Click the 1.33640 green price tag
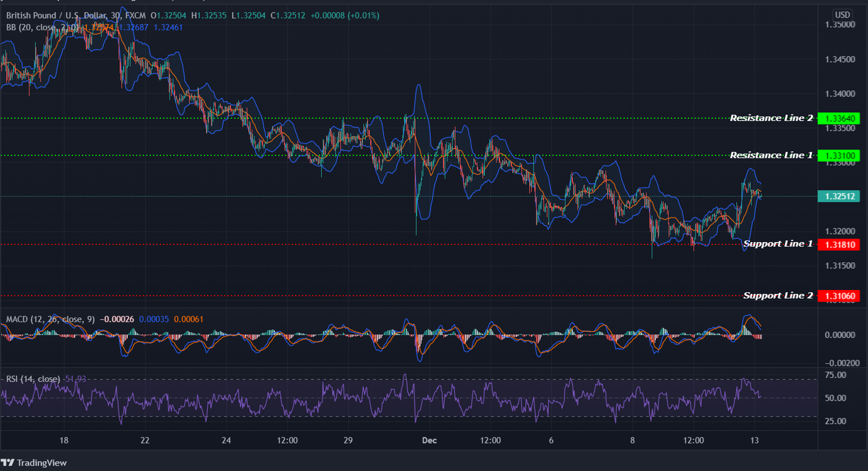The width and height of the screenshot is (868, 471). [839, 118]
